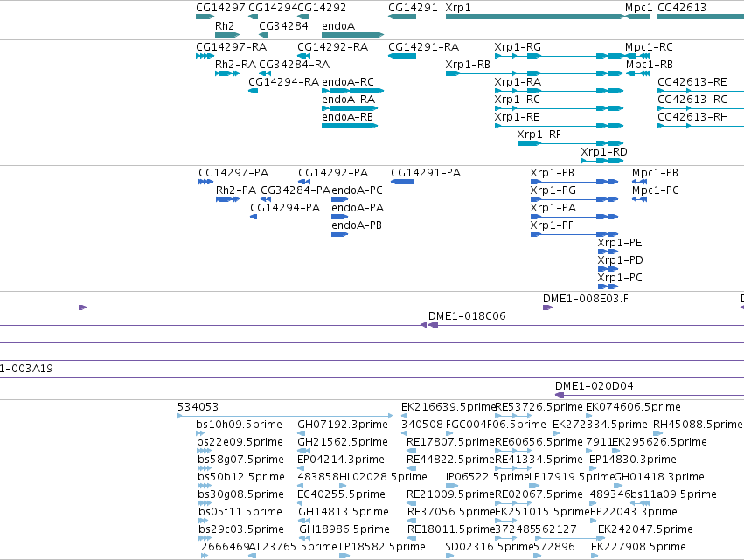Open transcript Xrp1-RC

click(518, 100)
